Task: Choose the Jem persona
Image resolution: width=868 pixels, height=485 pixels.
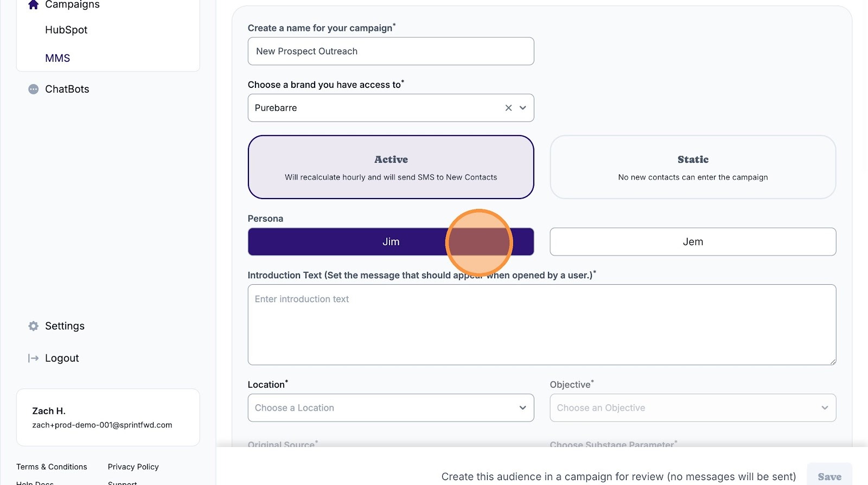Action: click(x=692, y=242)
